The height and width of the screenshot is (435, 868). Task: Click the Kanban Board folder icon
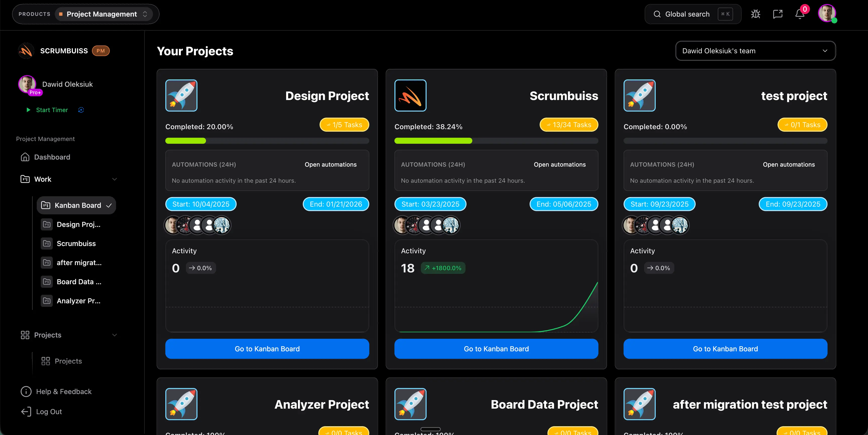[46, 205]
